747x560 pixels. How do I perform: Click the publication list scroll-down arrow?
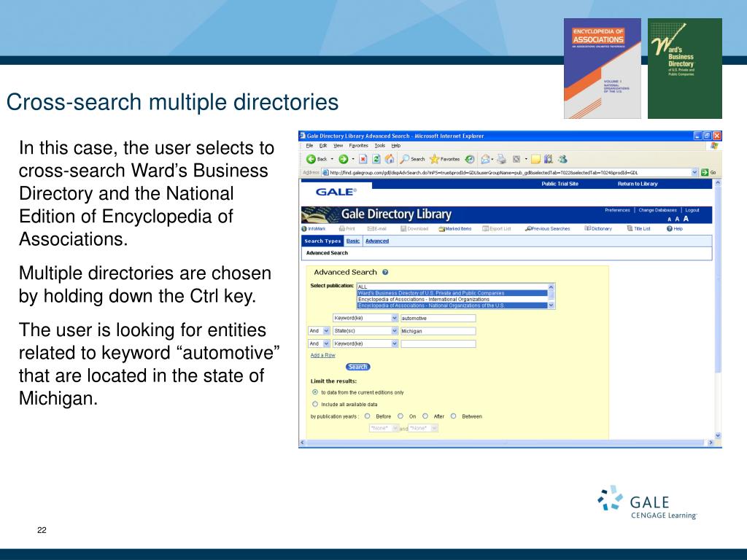coord(551,306)
